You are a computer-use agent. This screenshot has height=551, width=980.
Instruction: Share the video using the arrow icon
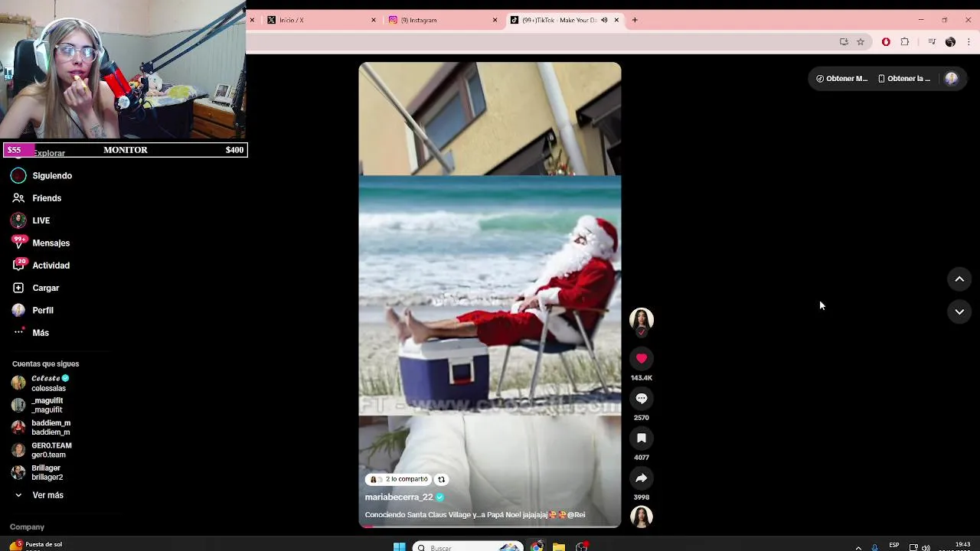point(642,478)
